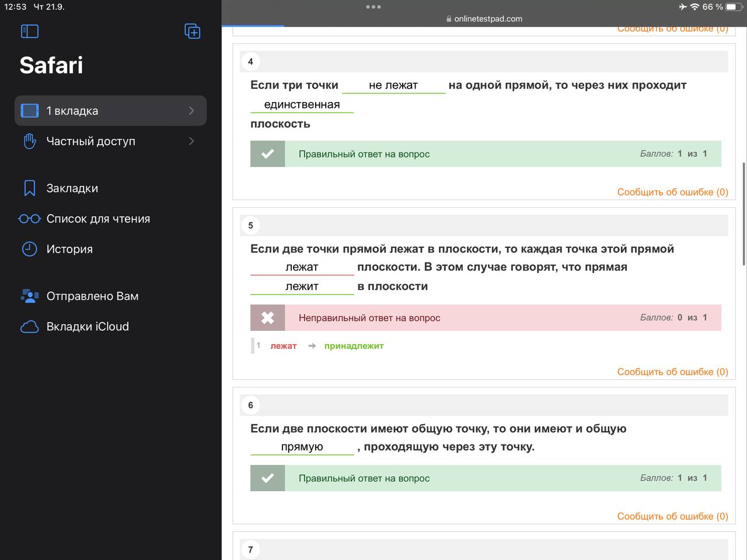Open the Частный доступ group
This screenshot has width=747, height=560.
(x=111, y=141)
